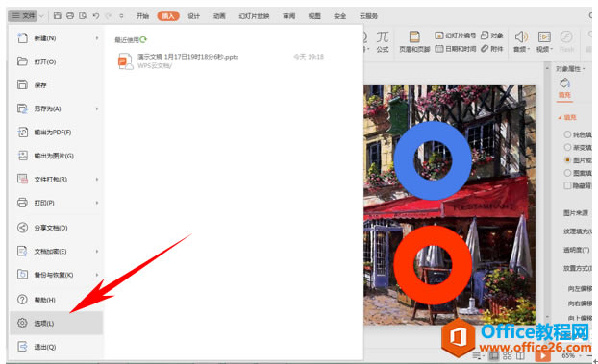The width and height of the screenshot is (598, 364).
Task: Select the 渐变填充 (gradient fill) radio button
Action: click(567, 147)
